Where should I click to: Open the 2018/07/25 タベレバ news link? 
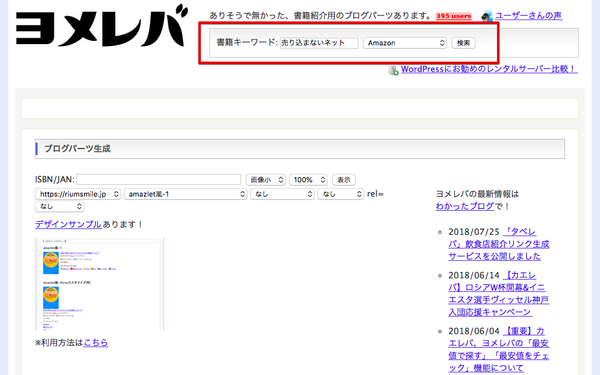click(x=499, y=244)
